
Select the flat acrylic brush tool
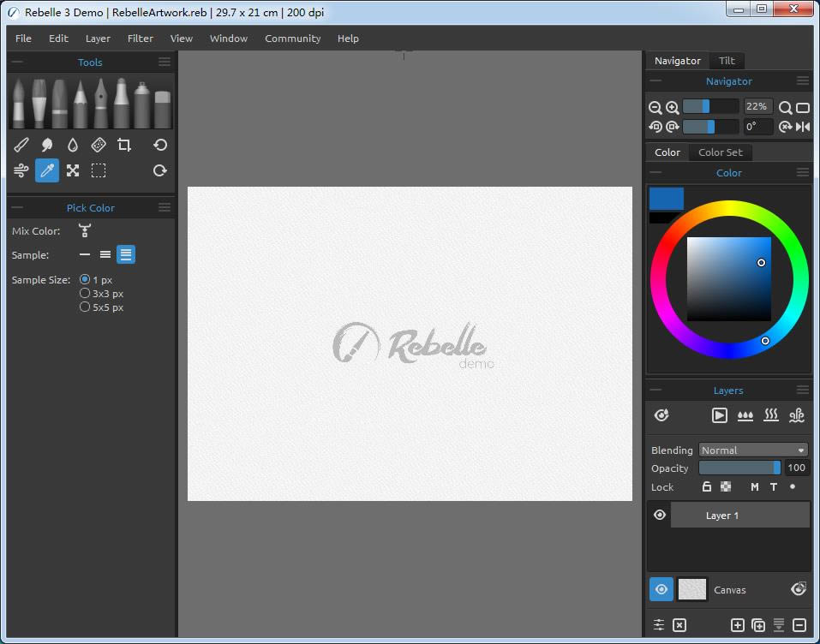(39, 103)
